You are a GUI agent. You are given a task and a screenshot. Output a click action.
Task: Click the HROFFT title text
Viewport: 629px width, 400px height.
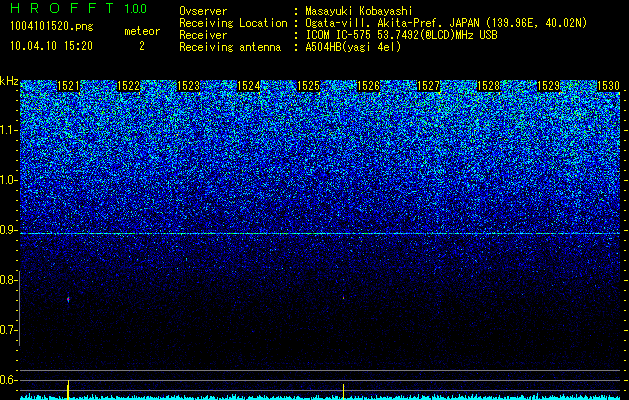point(62,8)
